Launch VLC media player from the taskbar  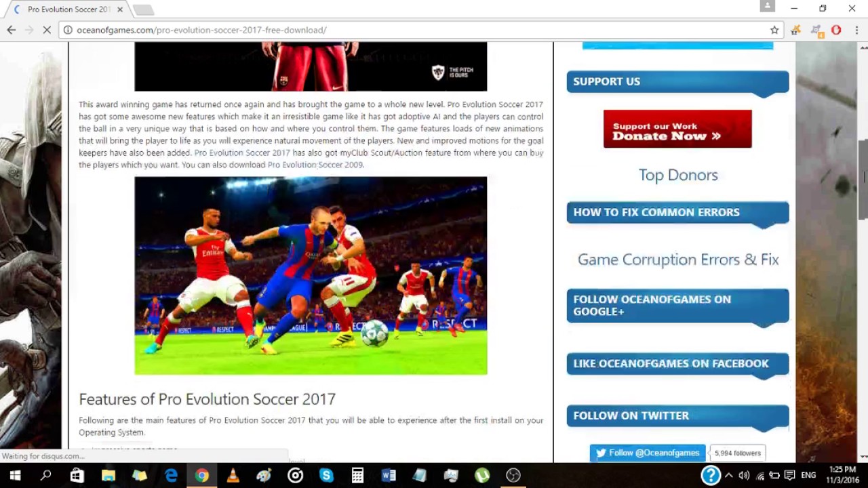[x=233, y=475]
